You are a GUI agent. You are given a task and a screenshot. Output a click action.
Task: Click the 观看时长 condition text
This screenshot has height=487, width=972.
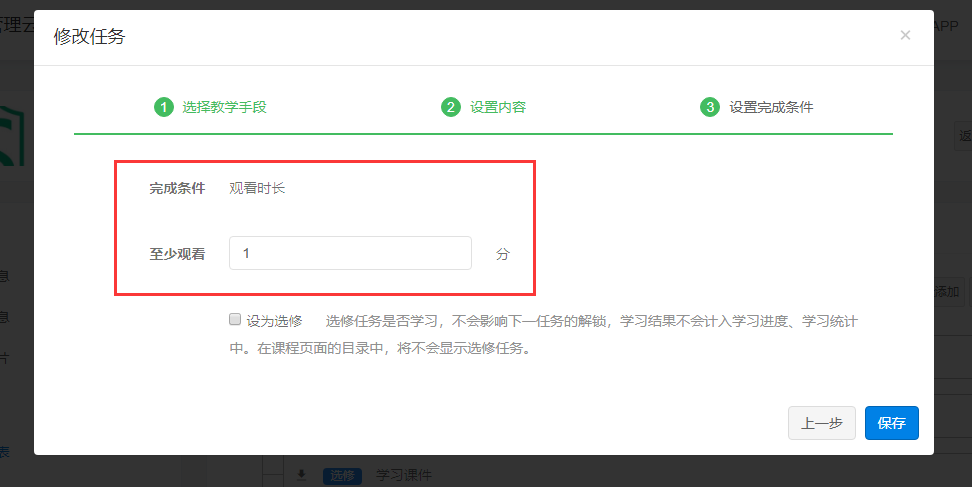(257, 188)
